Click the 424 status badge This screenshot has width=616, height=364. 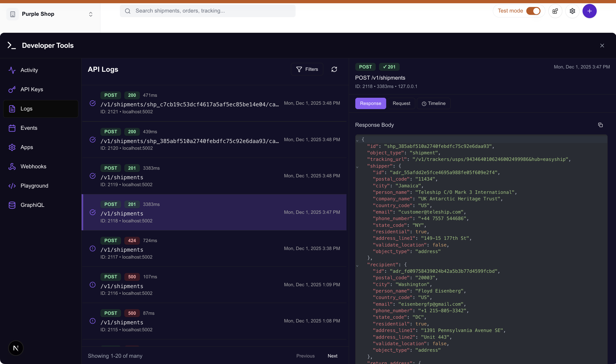pos(132,241)
